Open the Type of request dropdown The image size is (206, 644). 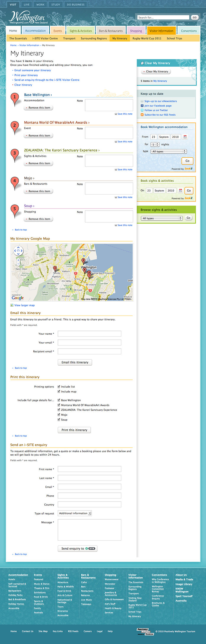pos(75,513)
